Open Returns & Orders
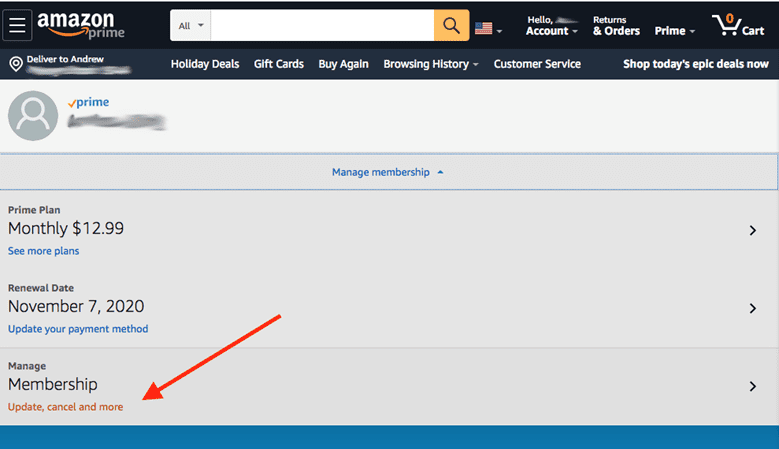 (616, 25)
